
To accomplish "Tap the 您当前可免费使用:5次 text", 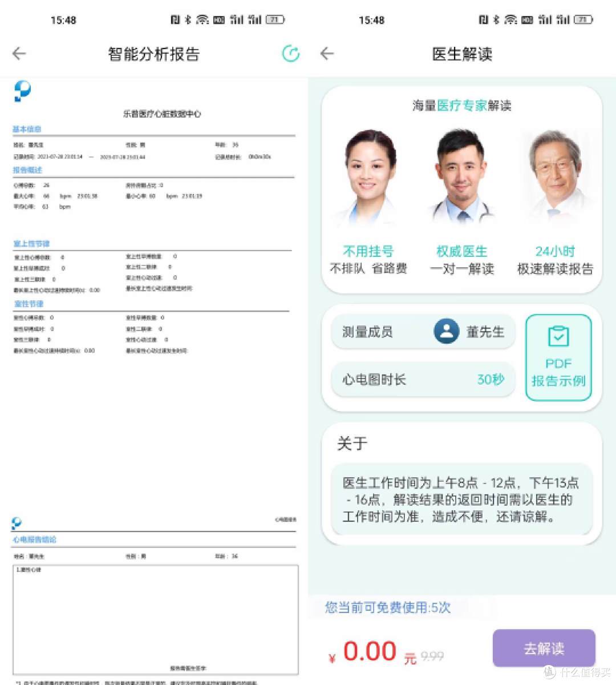I will [x=388, y=607].
